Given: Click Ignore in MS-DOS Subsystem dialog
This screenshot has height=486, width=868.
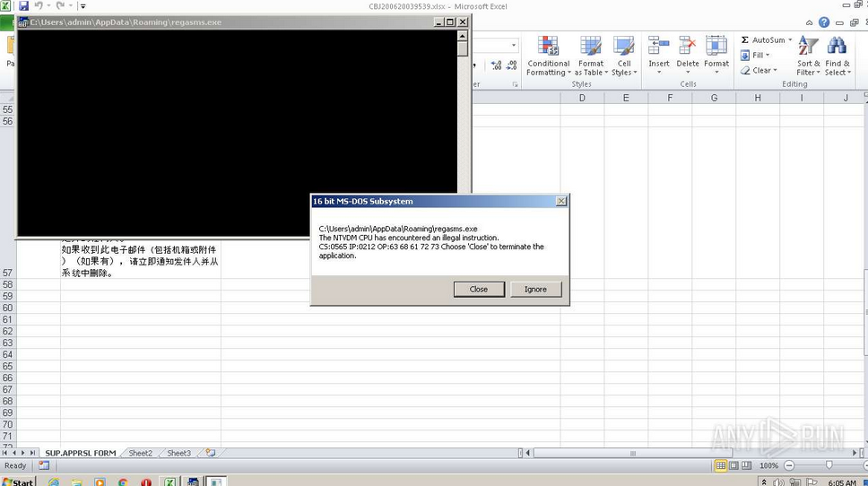Looking at the screenshot, I should [x=535, y=289].
